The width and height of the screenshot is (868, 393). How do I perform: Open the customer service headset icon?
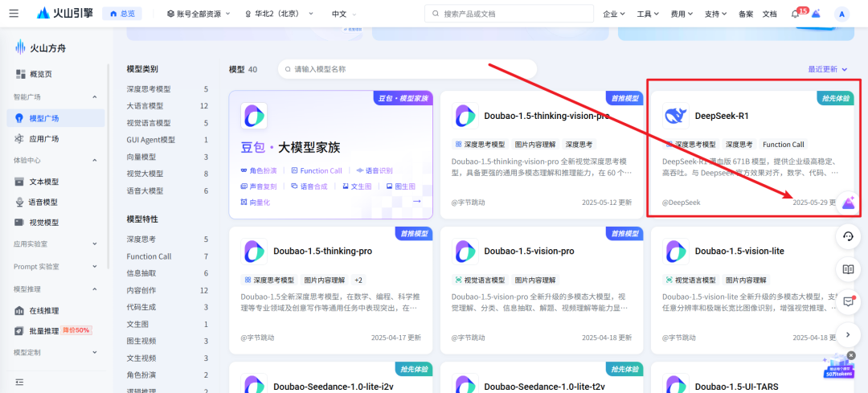click(848, 237)
